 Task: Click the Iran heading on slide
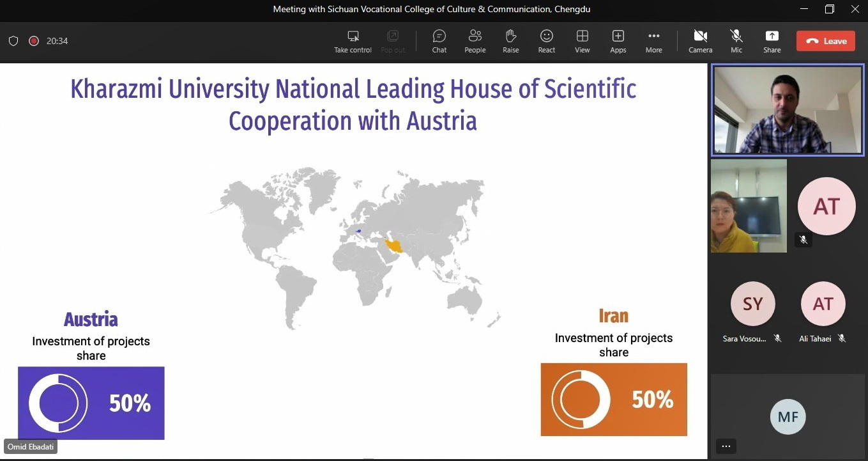(614, 316)
